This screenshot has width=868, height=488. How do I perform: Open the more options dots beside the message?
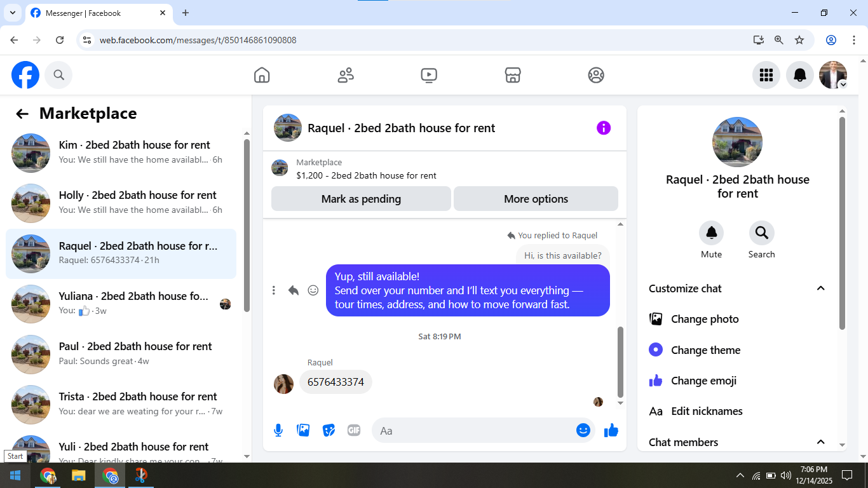click(274, 290)
